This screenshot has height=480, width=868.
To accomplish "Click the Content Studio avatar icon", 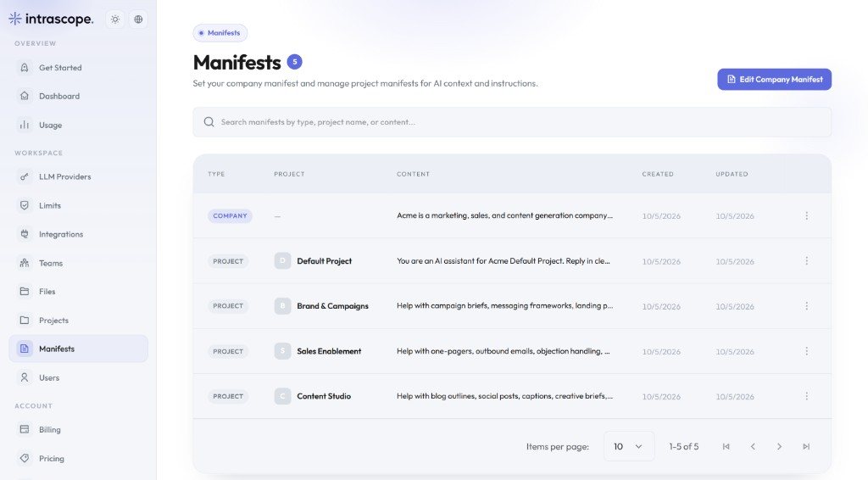I will pos(282,396).
